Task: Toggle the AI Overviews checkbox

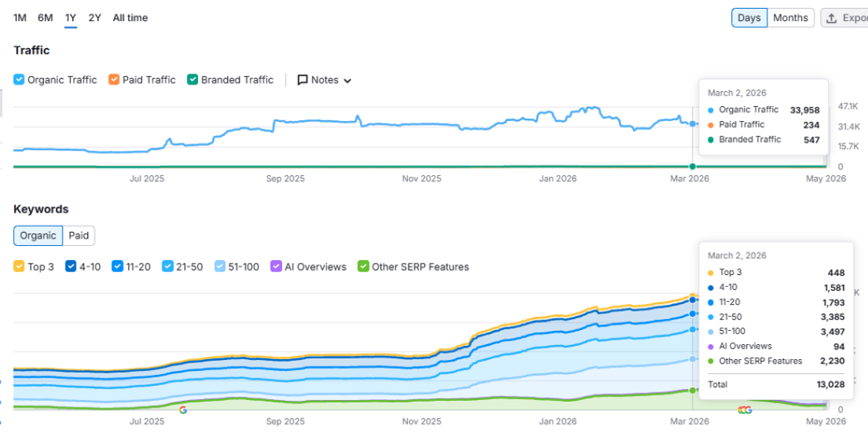Action: 276,266
